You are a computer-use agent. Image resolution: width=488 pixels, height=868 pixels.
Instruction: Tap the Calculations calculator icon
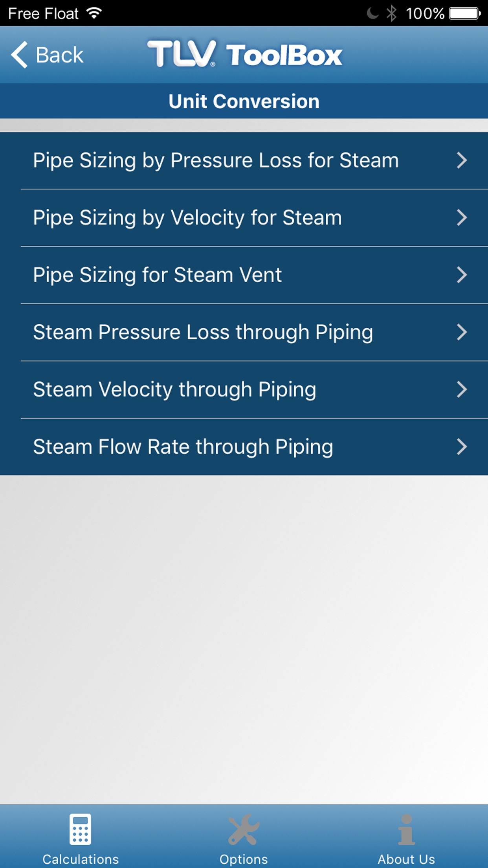coord(80,829)
